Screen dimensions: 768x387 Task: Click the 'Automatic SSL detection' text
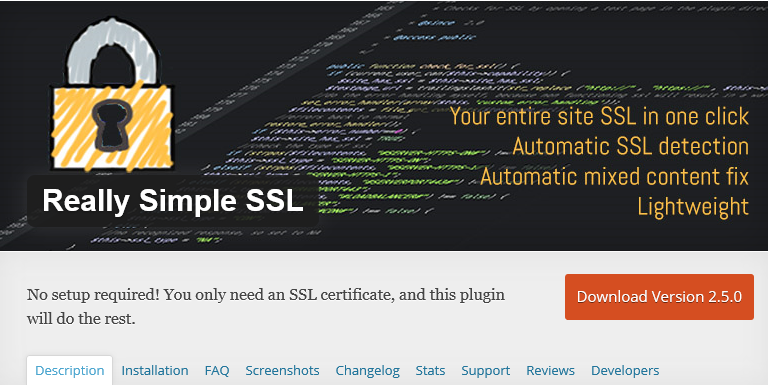(x=630, y=146)
